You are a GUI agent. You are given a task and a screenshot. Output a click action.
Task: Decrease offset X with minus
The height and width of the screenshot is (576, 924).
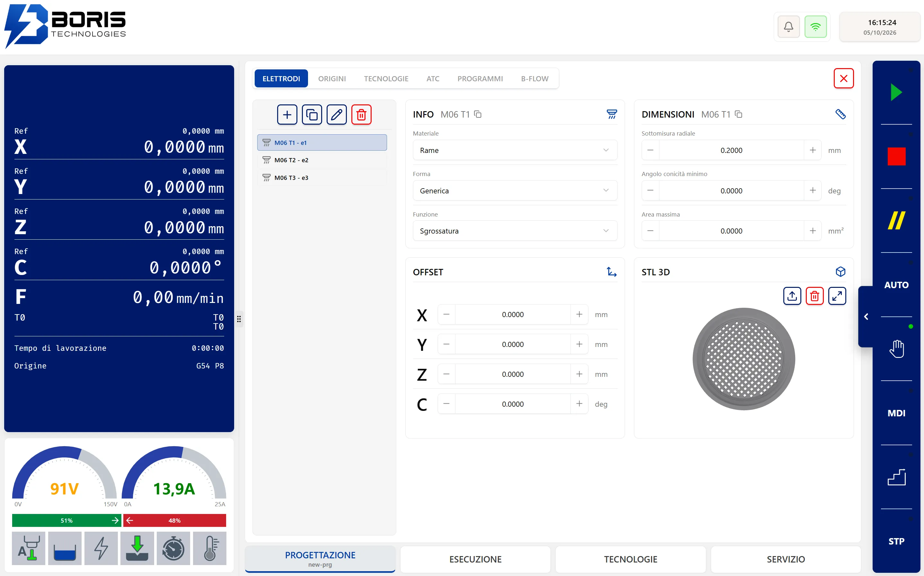click(x=446, y=314)
